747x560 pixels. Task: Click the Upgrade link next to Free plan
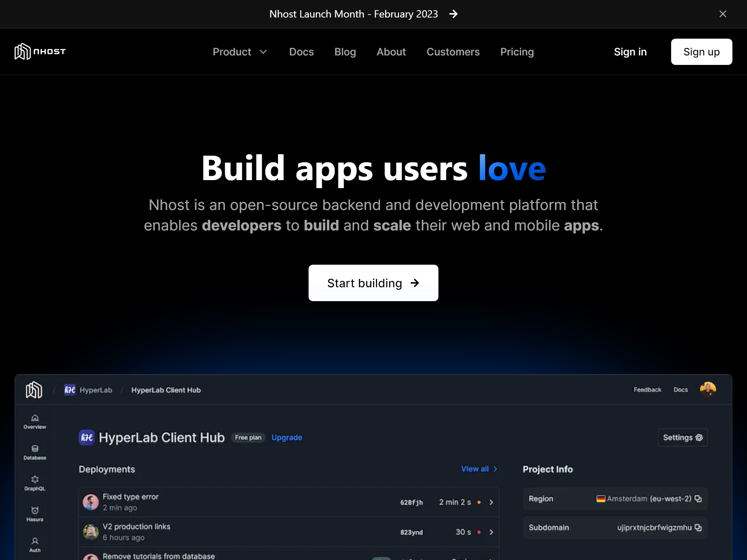(286, 437)
